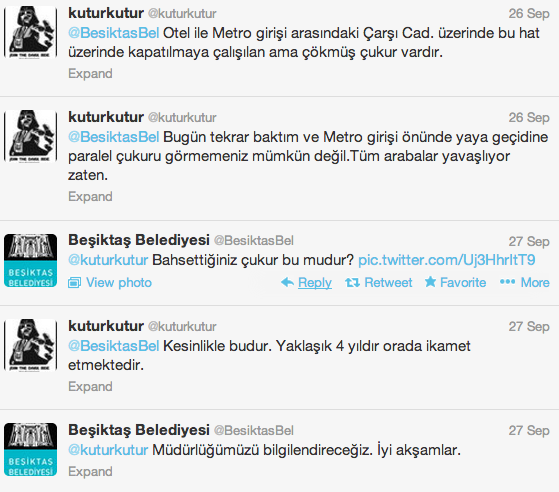Click @kuturkutur mention in last tweet
The height and width of the screenshot is (492, 559).
click(x=108, y=450)
